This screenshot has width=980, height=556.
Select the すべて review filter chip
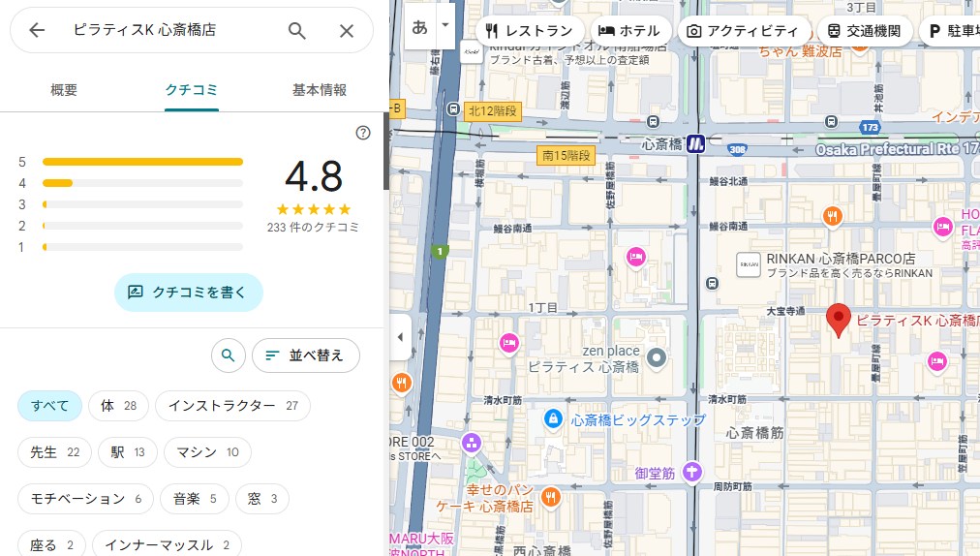[x=49, y=406]
